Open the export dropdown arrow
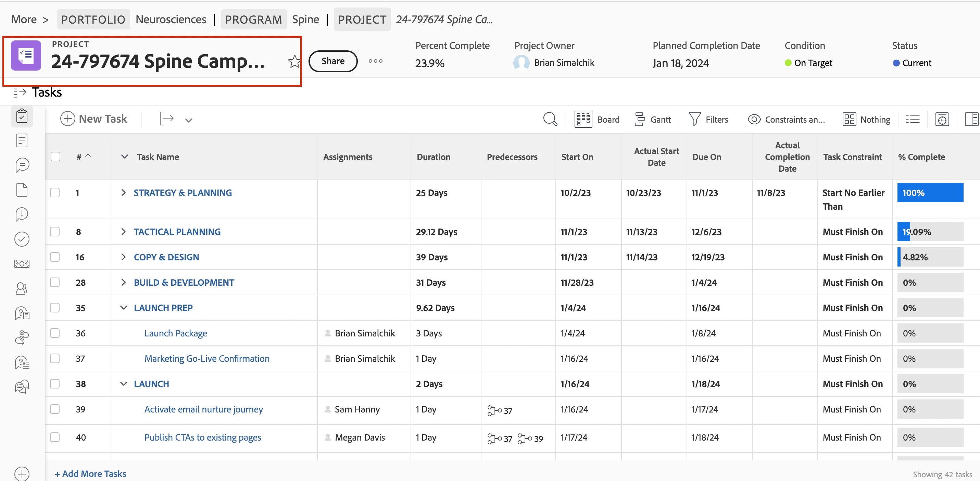The height and width of the screenshot is (481, 980). point(188,120)
